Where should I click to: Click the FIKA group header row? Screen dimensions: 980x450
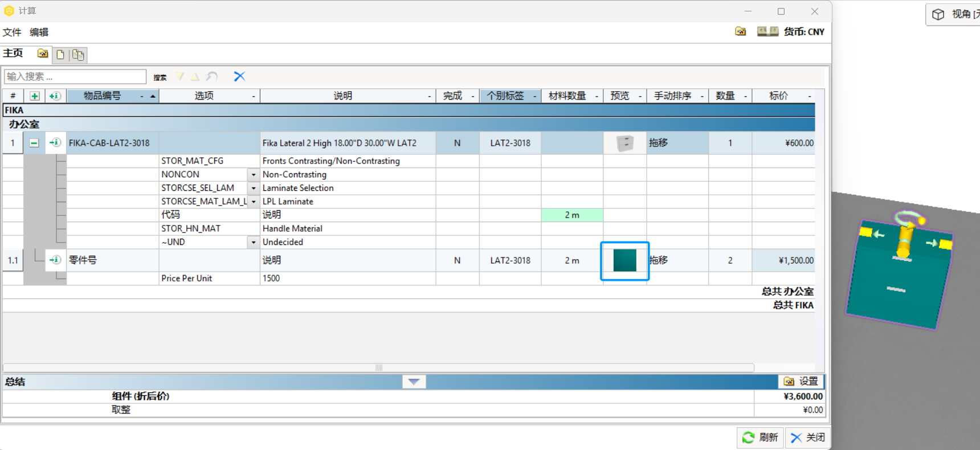(409, 110)
